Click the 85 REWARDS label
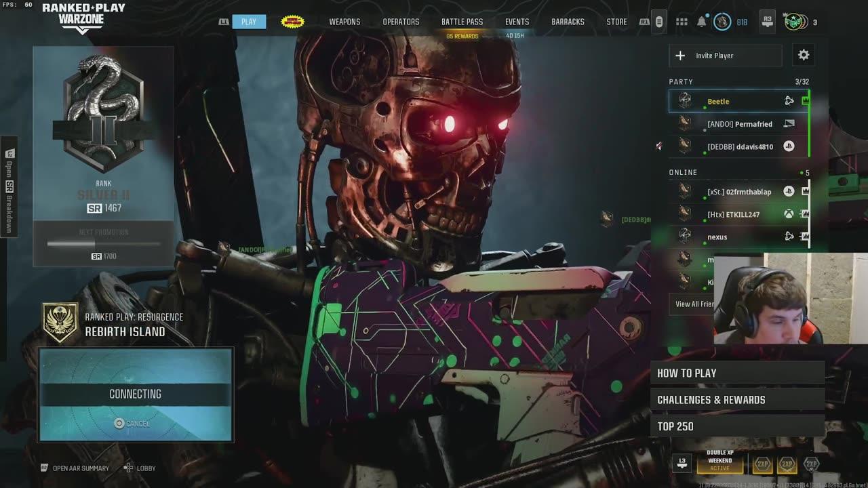Screen dimensions: 868x488 tap(462, 36)
